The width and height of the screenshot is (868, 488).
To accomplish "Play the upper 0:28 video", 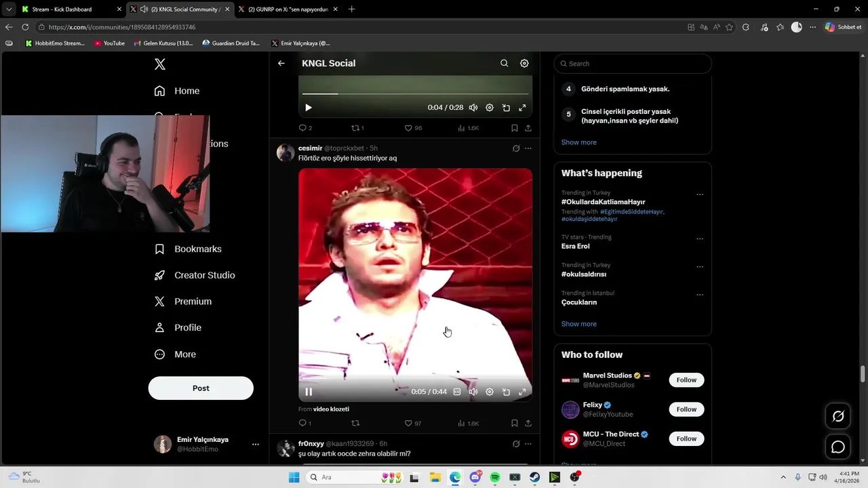I will click(x=309, y=108).
